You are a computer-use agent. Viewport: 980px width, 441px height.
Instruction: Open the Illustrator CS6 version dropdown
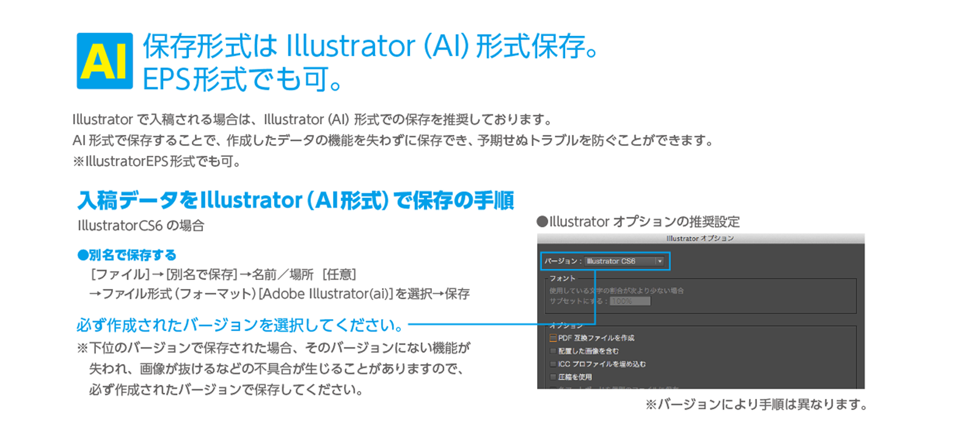(x=624, y=261)
